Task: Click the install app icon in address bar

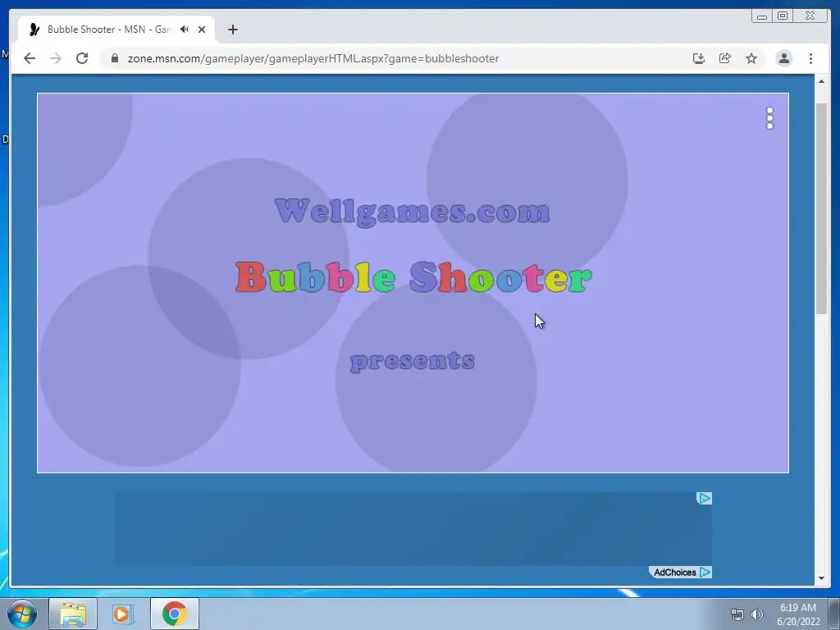Action: point(699,58)
